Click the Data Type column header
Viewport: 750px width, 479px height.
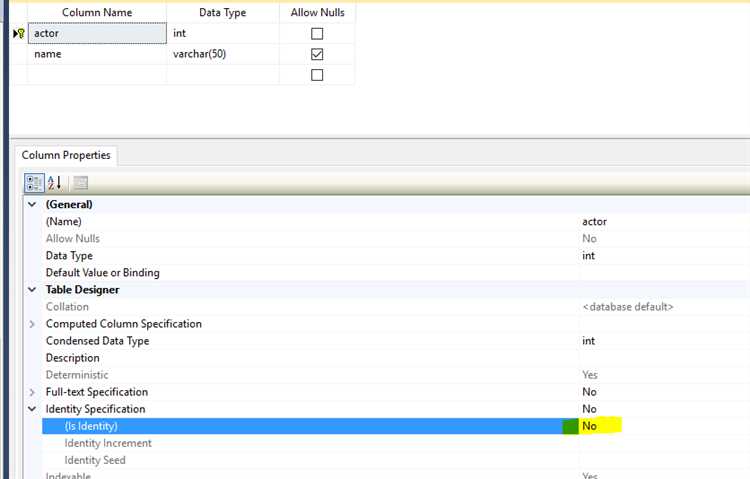[x=222, y=12]
